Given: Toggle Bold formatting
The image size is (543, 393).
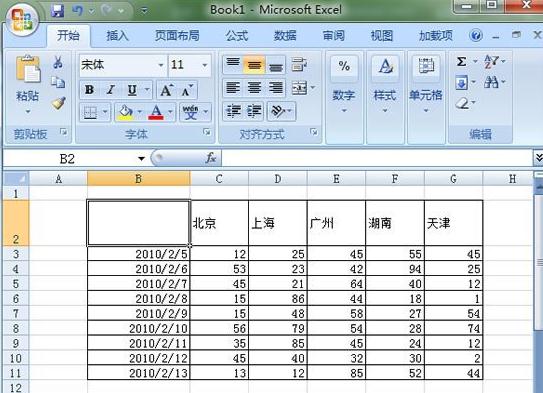Looking at the screenshot, I should pyautogui.click(x=89, y=90).
